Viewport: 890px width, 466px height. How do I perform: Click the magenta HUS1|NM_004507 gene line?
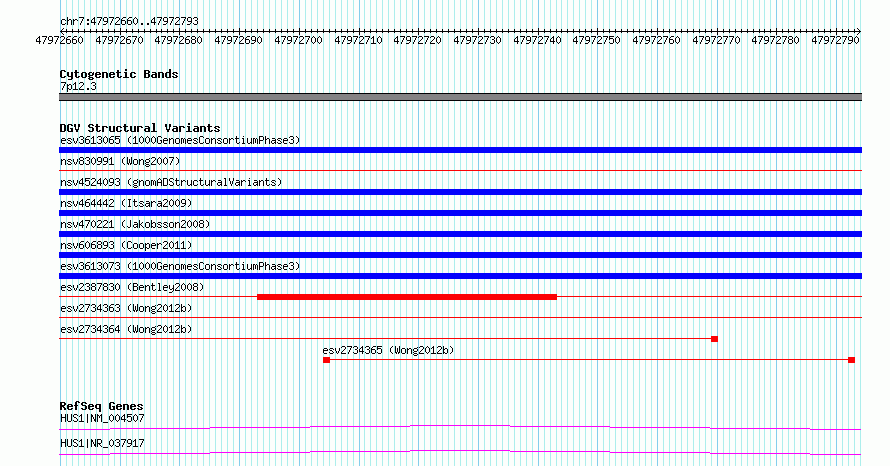tap(460, 427)
